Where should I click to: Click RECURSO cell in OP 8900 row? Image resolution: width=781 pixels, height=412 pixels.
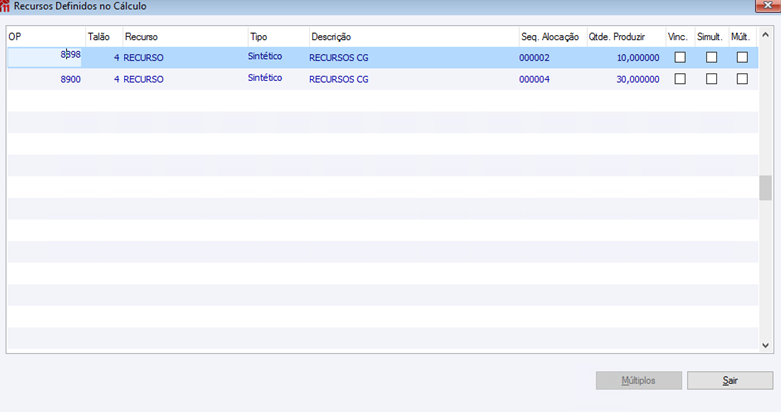point(143,79)
